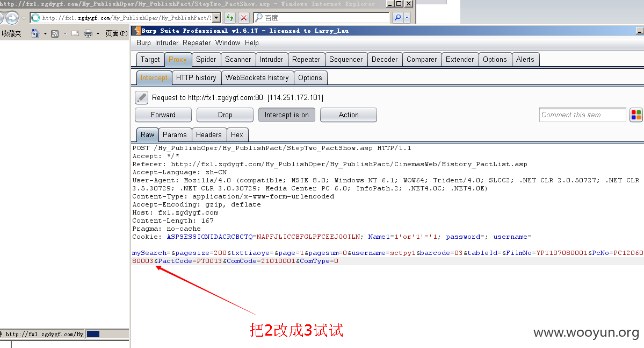Switch to Hex request view tab
The image size is (644, 348).
237,134
